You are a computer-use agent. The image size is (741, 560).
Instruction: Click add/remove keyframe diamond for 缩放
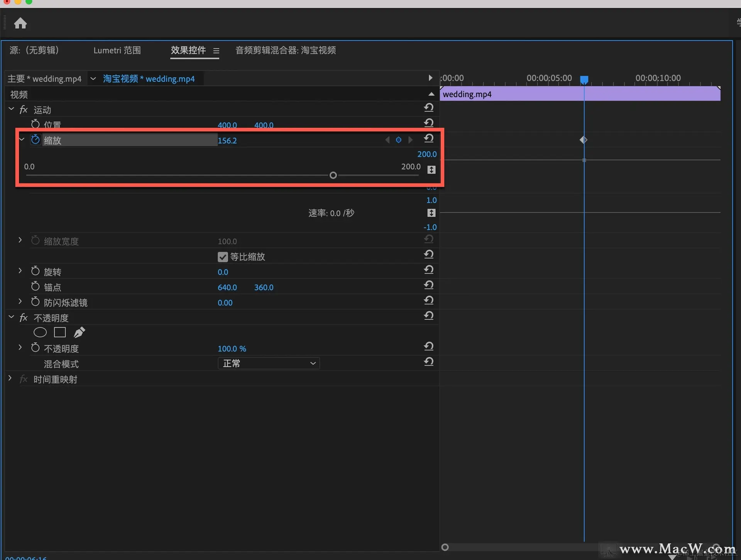point(399,140)
